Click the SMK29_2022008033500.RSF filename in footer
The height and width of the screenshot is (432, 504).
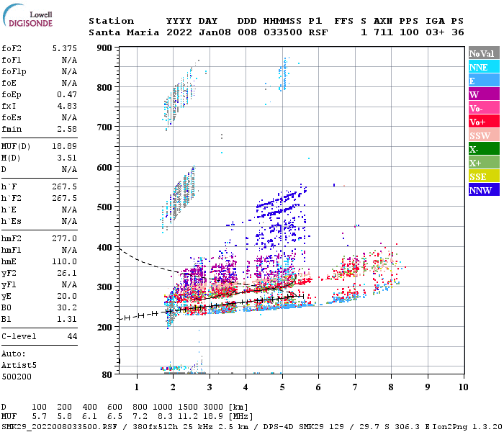[x=59, y=427]
